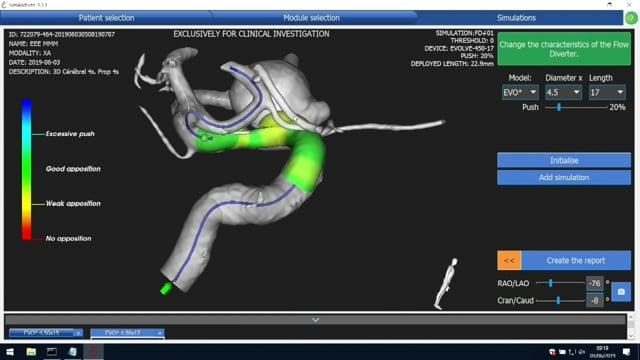Click the apposition color scale bar

pyautogui.click(x=27, y=169)
